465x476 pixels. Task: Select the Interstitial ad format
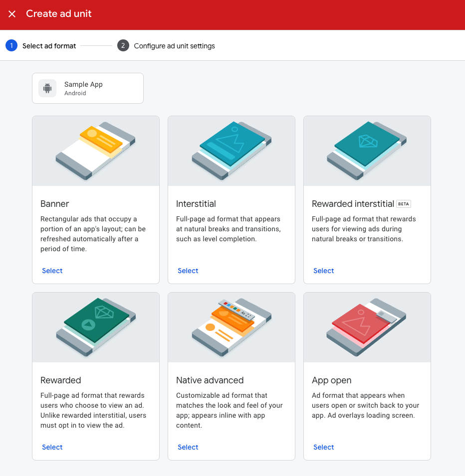[188, 270]
